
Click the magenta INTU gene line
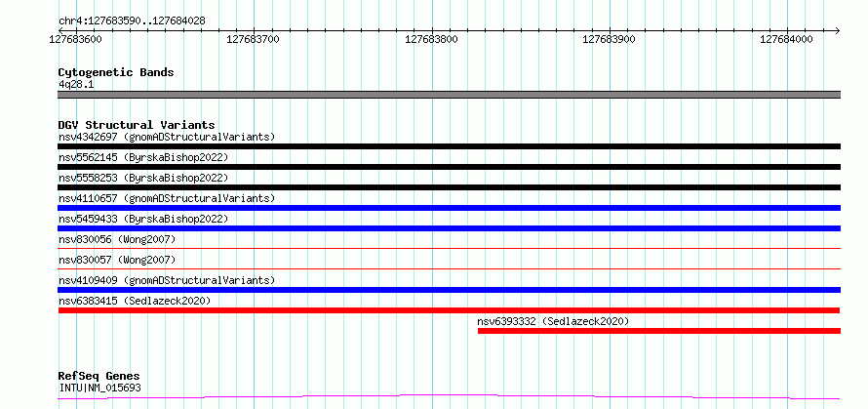pyautogui.click(x=449, y=397)
